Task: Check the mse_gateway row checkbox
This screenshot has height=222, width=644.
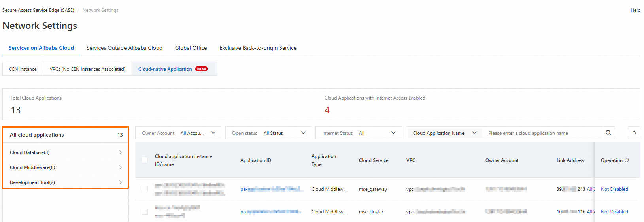Action: coord(145,189)
